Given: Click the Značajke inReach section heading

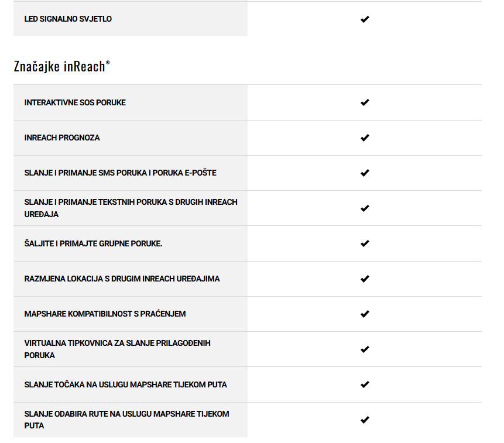Looking at the screenshot, I should pyautogui.click(x=61, y=66).
